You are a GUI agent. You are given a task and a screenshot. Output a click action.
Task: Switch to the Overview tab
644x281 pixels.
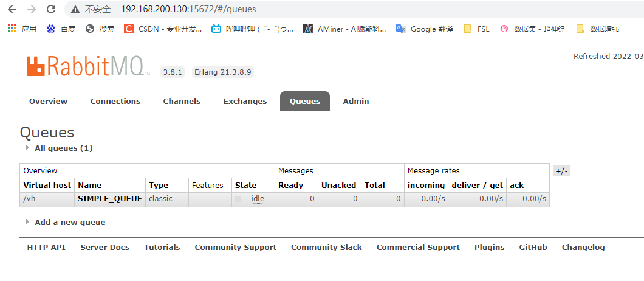point(48,101)
